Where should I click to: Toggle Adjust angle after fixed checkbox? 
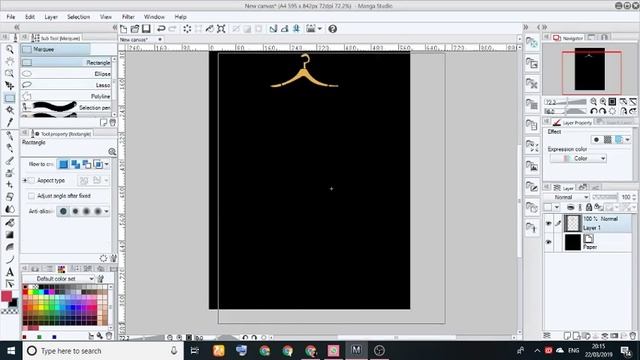tap(31, 196)
